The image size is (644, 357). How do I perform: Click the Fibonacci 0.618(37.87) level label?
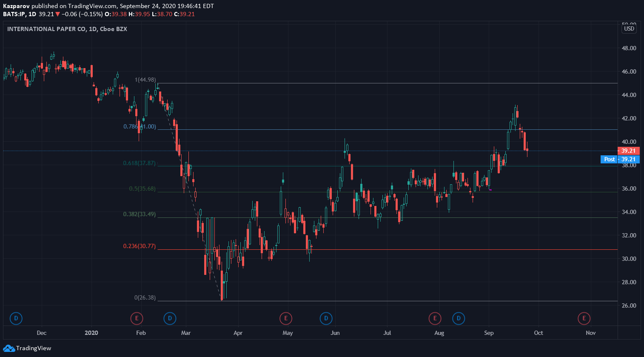click(x=140, y=163)
